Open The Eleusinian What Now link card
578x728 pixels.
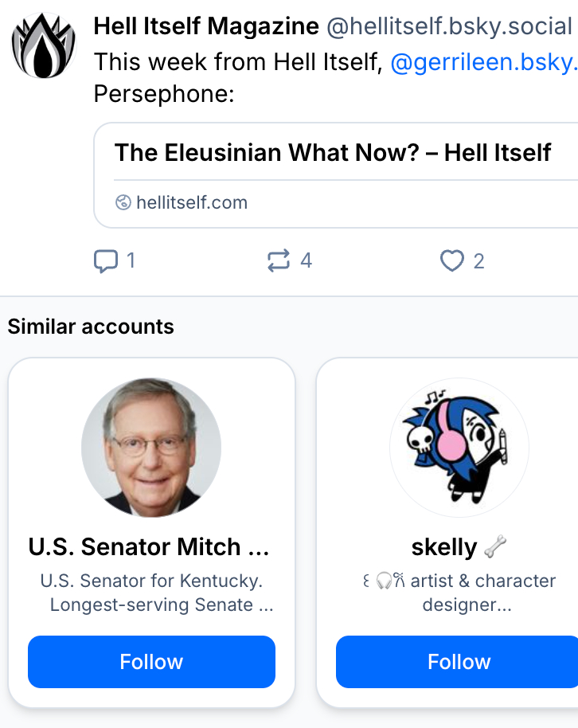[x=333, y=153]
